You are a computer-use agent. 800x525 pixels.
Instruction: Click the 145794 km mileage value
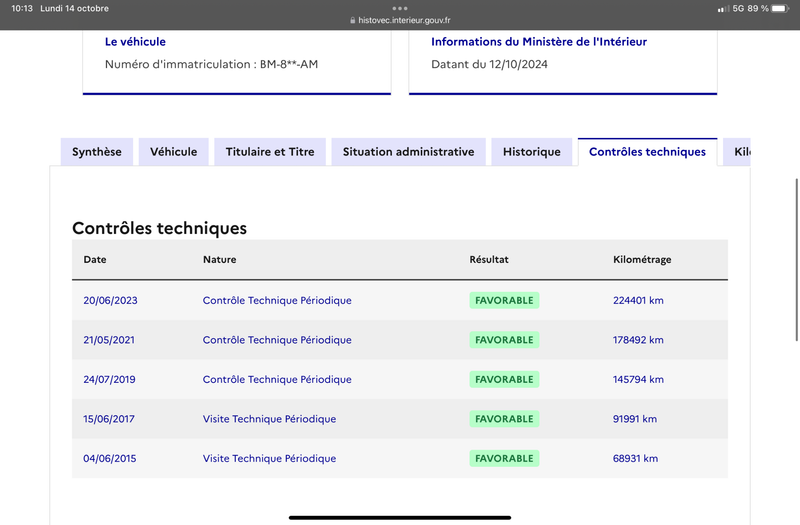[x=638, y=380]
